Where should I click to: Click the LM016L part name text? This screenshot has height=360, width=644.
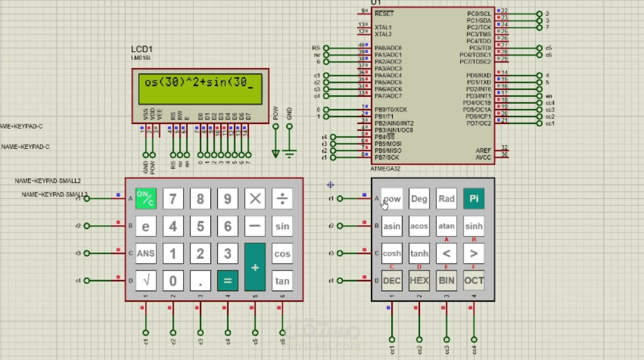click(x=141, y=58)
